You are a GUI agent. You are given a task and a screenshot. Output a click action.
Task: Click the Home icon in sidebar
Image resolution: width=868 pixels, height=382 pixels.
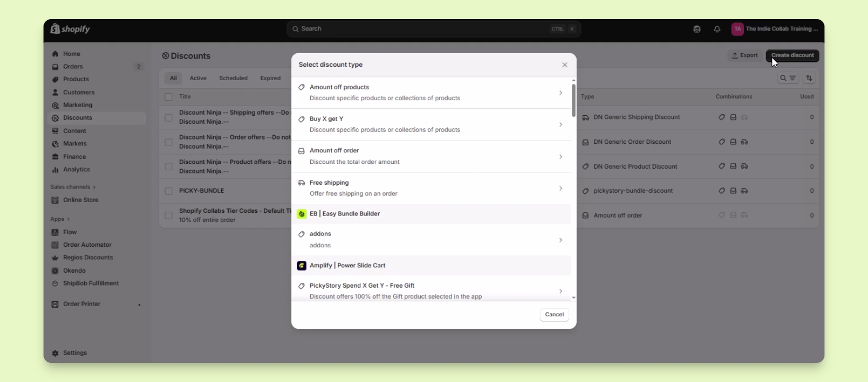point(55,54)
